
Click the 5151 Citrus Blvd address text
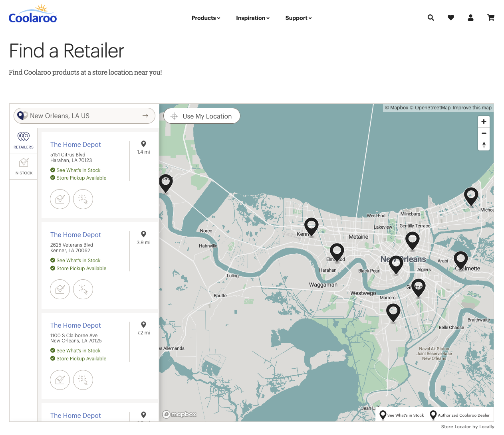pyautogui.click(x=68, y=155)
